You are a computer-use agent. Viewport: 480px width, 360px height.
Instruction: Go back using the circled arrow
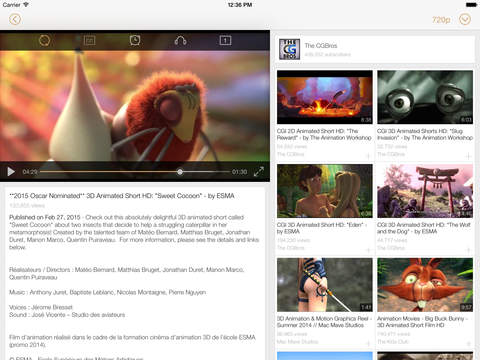click(15, 19)
